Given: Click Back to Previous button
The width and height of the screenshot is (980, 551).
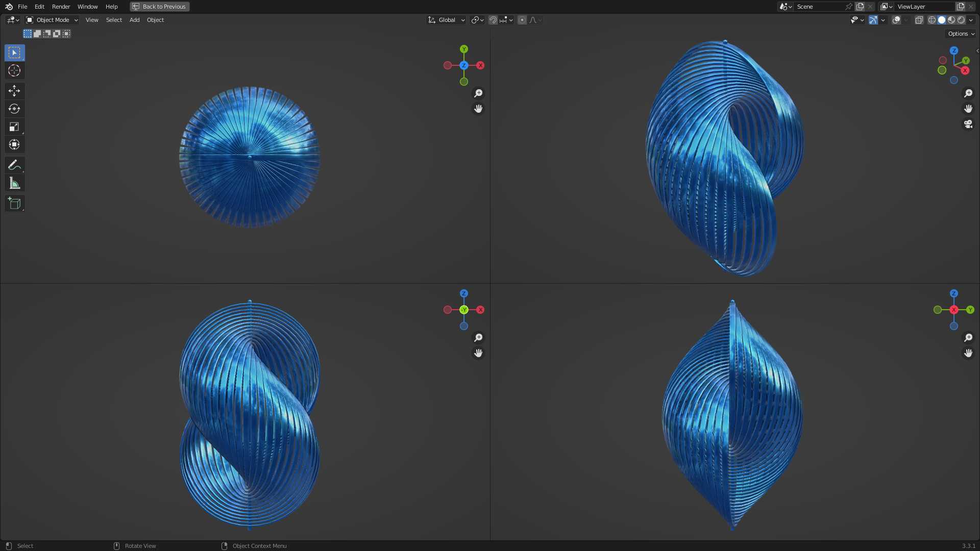Looking at the screenshot, I should click(x=160, y=7).
